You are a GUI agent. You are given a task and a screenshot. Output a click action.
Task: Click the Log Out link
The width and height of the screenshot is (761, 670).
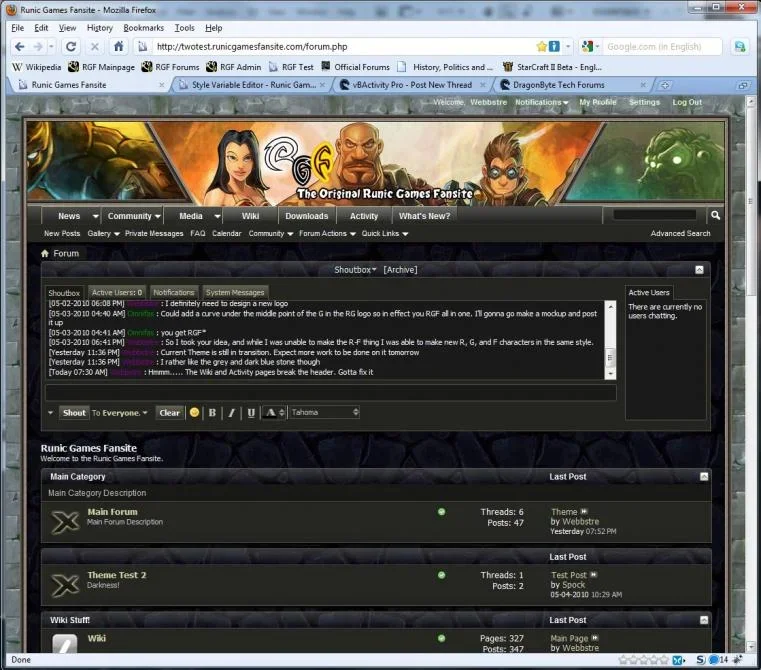pyautogui.click(x=687, y=102)
